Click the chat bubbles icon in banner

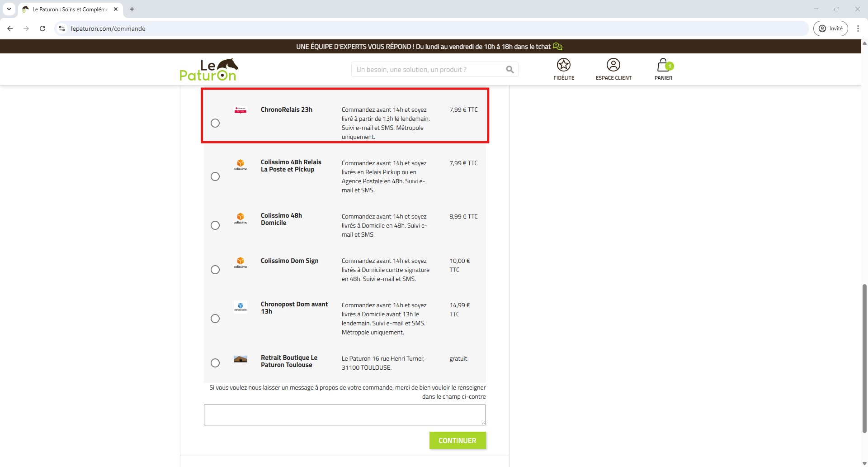(557, 47)
